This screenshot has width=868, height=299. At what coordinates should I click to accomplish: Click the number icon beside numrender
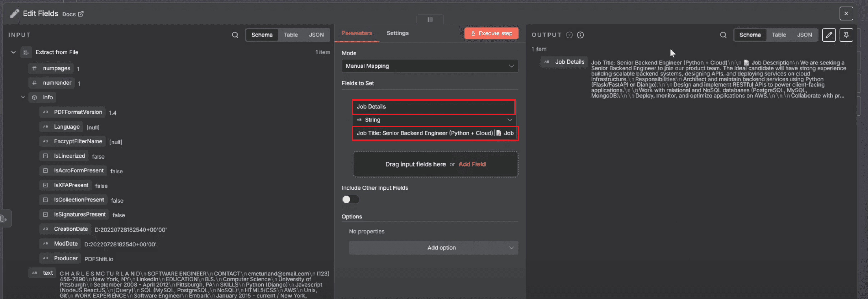click(x=34, y=83)
